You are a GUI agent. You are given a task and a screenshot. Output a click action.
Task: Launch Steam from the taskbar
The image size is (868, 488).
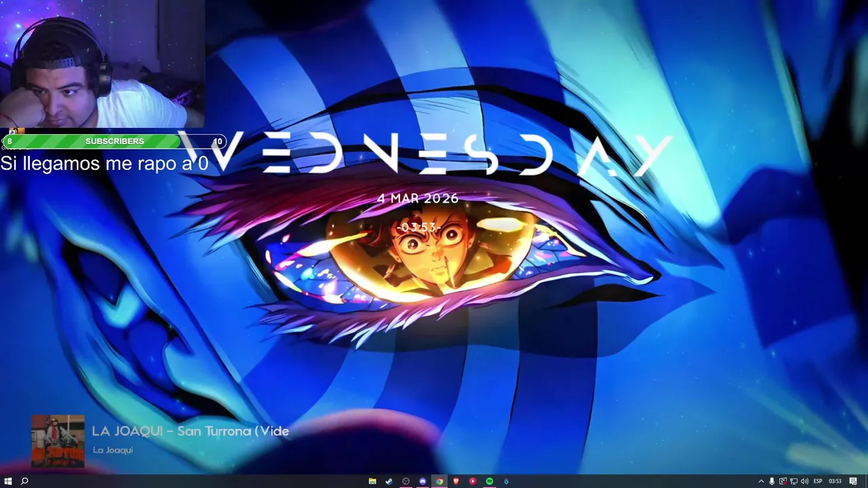tap(389, 481)
